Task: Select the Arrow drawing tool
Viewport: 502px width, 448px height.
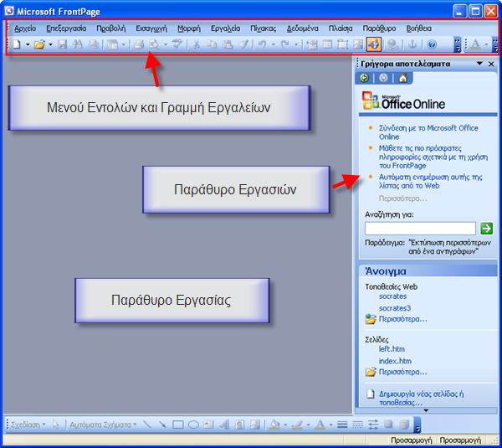Action: tap(162, 425)
